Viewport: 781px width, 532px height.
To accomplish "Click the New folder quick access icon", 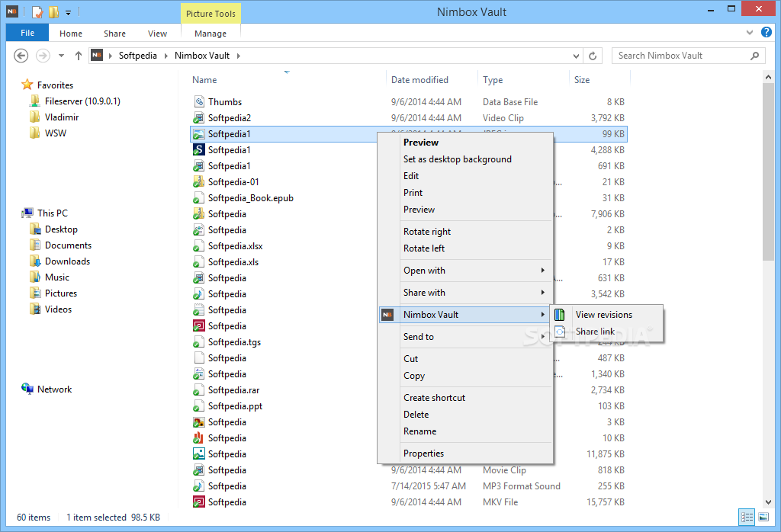I will pos(54,11).
